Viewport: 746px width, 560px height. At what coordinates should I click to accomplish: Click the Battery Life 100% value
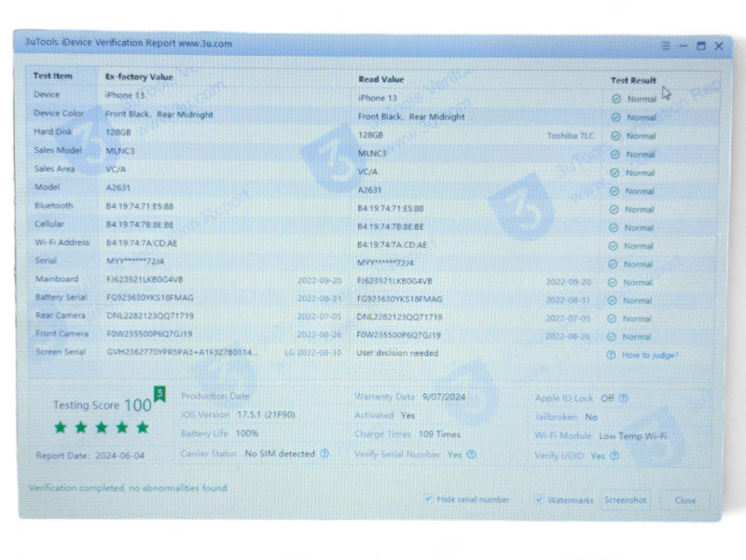click(x=247, y=433)
